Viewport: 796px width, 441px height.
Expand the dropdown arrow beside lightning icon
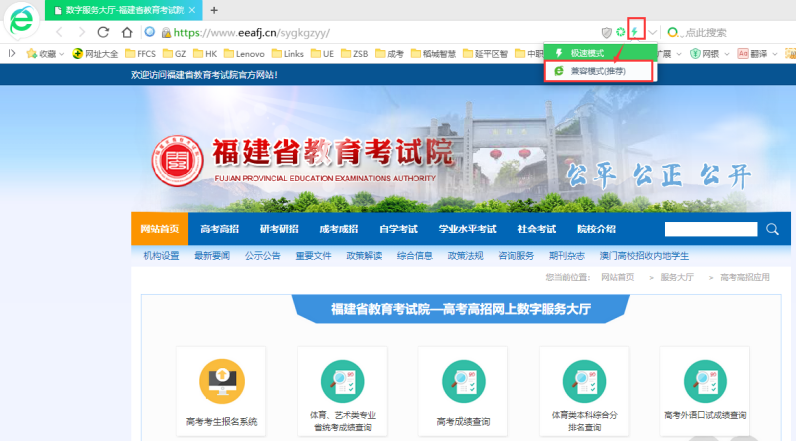coord(653,33)
